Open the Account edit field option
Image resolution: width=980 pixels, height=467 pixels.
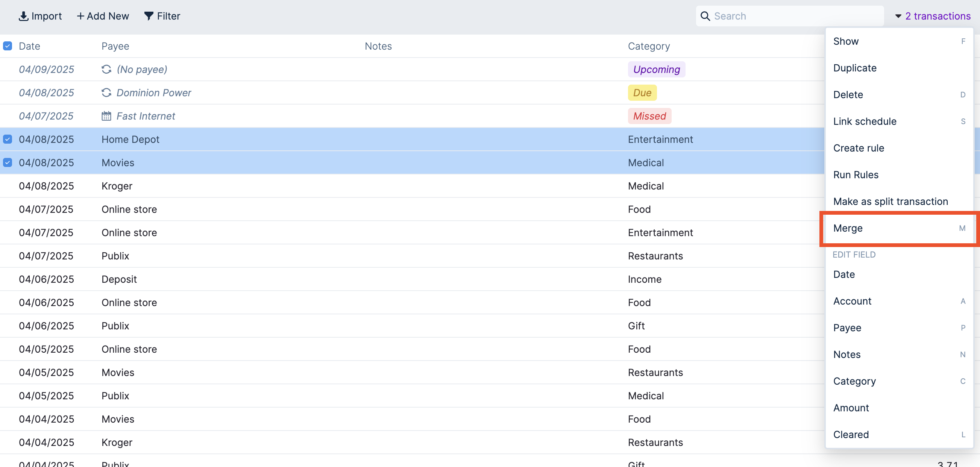(852, 301)
